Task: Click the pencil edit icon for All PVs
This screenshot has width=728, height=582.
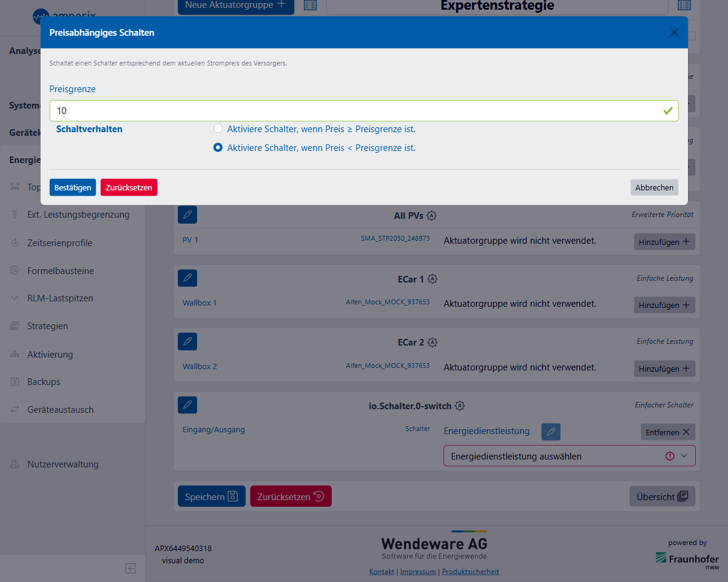Action: coord(187,215)
